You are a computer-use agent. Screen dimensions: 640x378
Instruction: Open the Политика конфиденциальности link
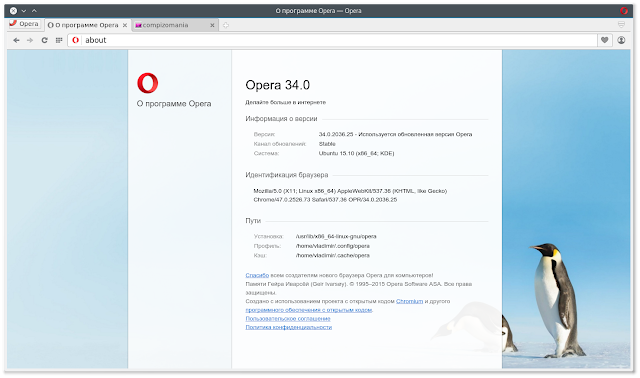pos(289,327)
